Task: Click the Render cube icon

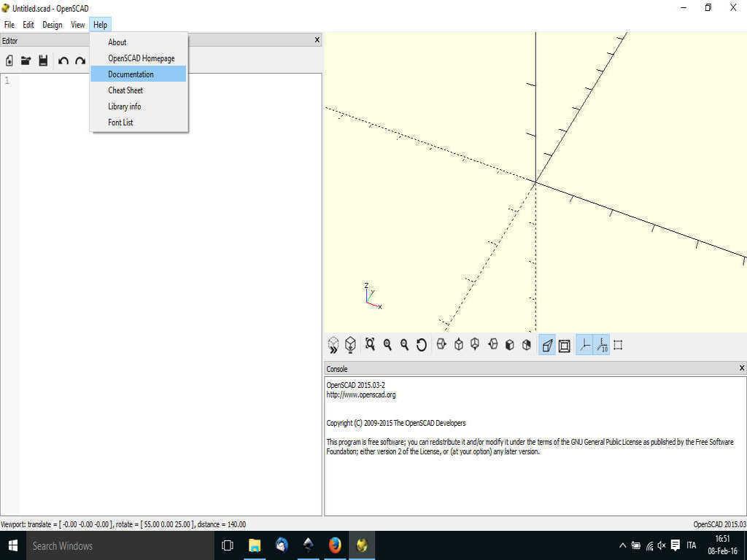Action: [x=351, y=344]
